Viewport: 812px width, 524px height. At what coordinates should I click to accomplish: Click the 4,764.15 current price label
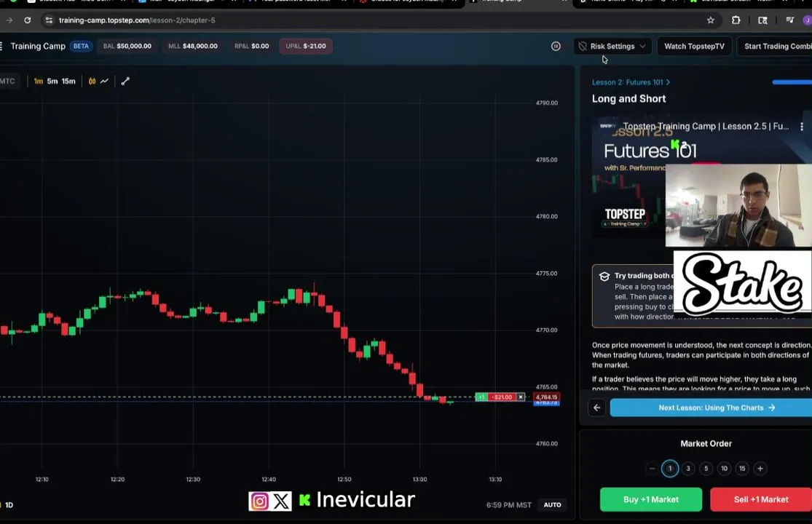pos(546,397)
